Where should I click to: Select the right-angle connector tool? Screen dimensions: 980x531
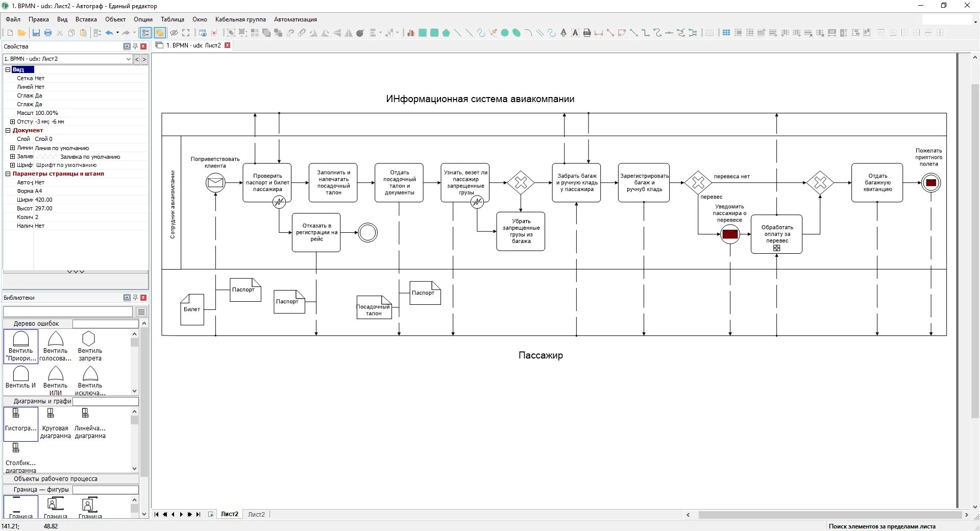click(x=646, y=33)
